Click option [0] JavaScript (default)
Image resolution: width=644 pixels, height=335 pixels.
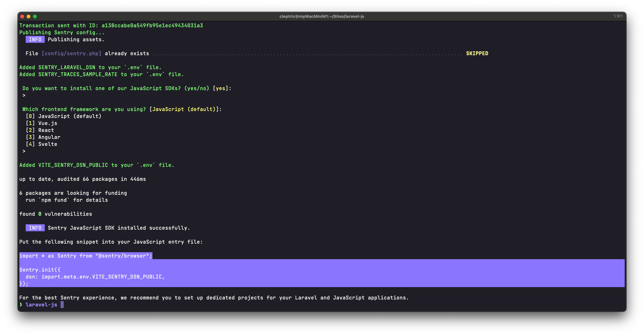[64, 116]
